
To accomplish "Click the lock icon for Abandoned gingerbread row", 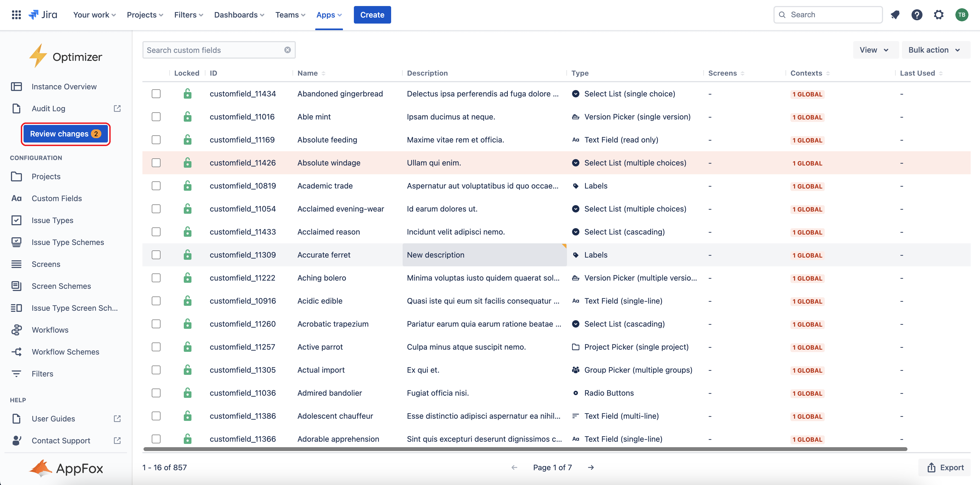I will click(x=188, y=94).
